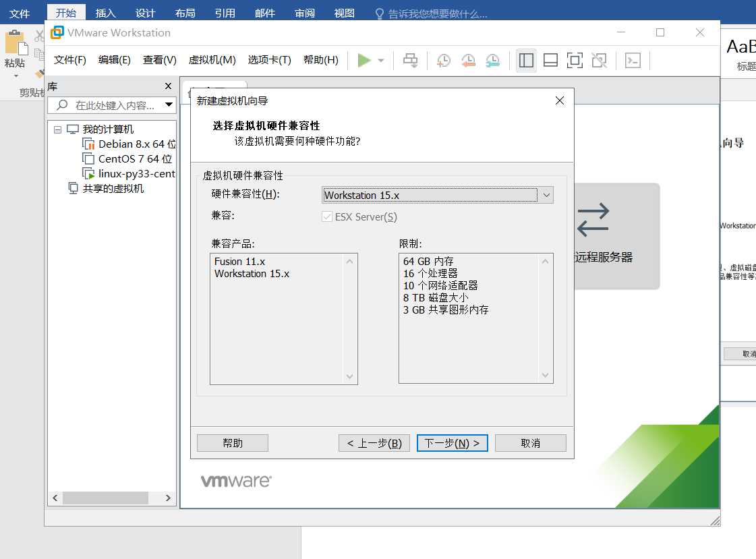Open the 虚拟机(M) menu

(212, 60)
